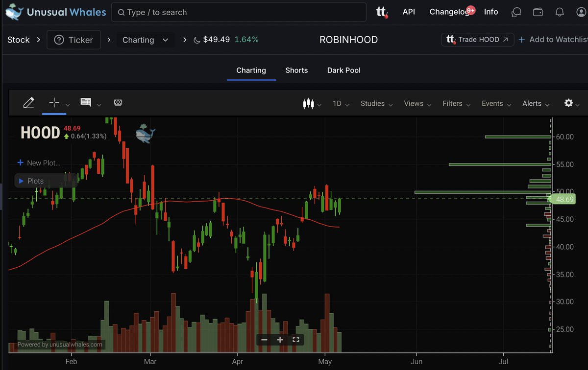Click the Stock breadcrumb link
The height and width of the screenshot is (370, 588).
tap(19, 40)
